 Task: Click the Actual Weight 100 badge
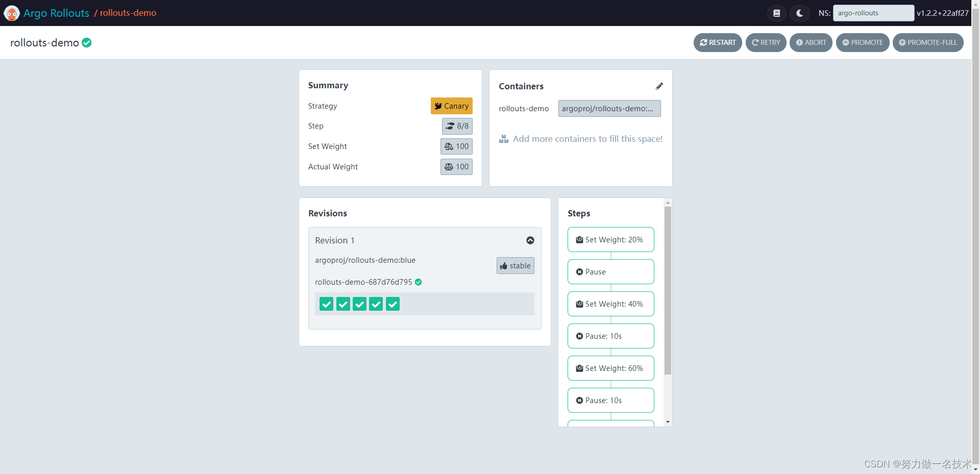point(456,167)
